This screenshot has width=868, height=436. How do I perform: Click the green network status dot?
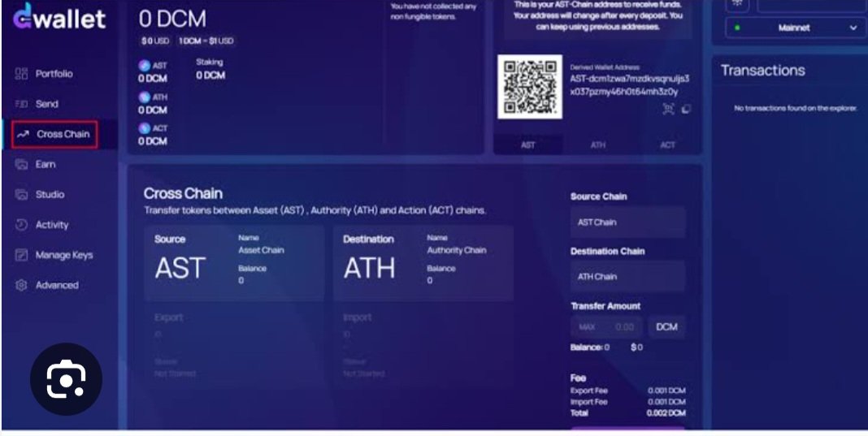point(737,28)
